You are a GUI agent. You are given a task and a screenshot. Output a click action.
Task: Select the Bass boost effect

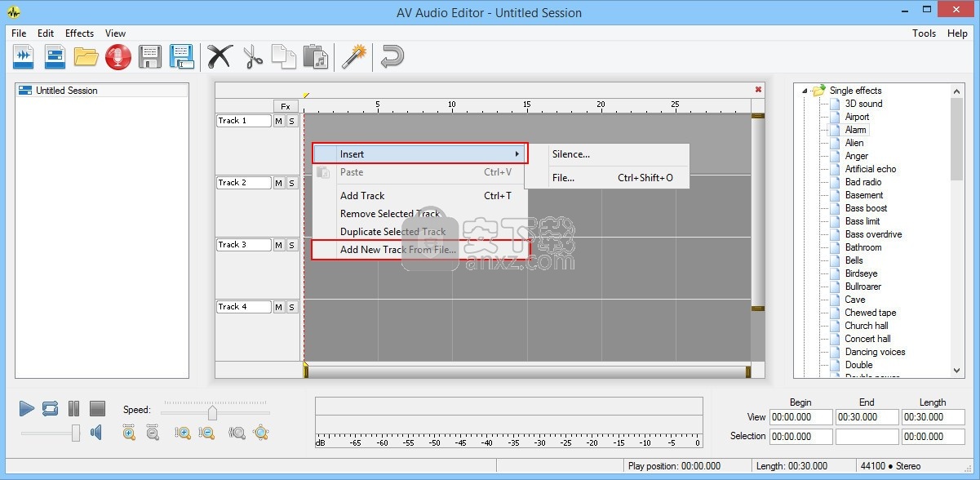point(866,208)
